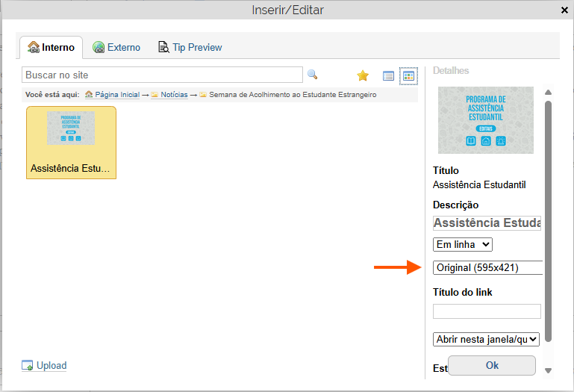Click the Descrição text field
Viewport: 574px width, 392px height.
(487, 223)
